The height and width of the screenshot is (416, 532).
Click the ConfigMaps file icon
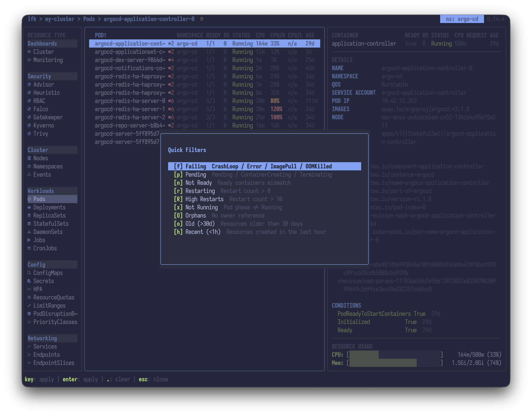[x=29, y=273]
